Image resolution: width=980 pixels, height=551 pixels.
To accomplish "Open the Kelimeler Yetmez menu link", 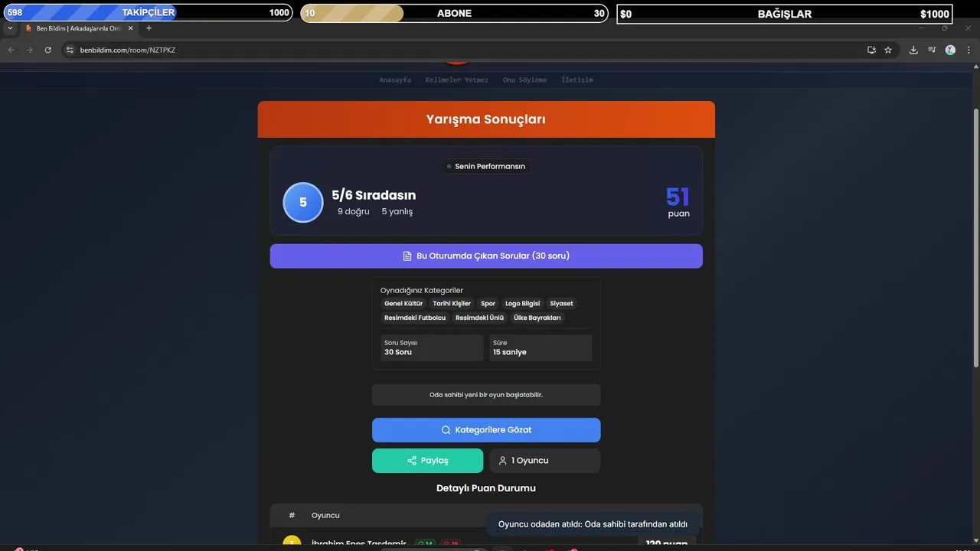I will click(x=456, y=80).
